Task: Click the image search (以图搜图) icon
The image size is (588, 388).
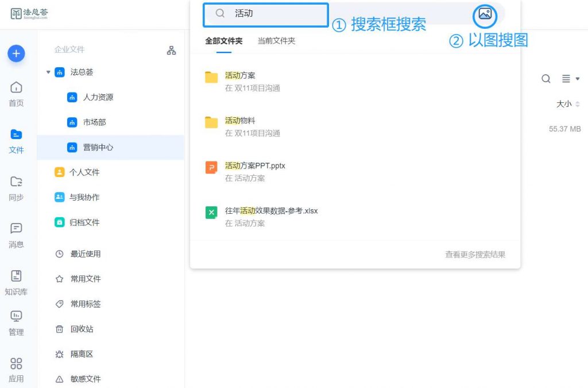Action: (x=484, y=15)
